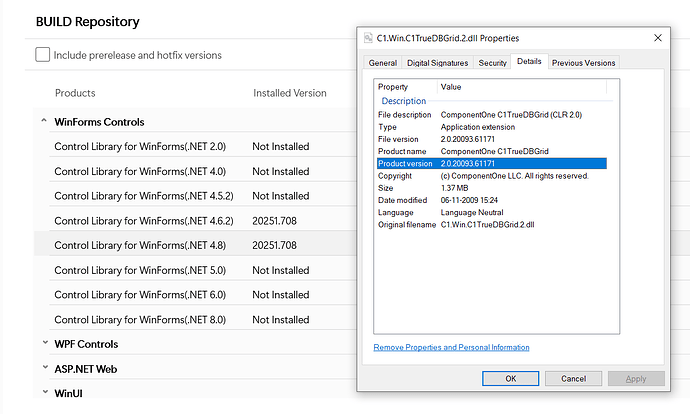Click Not Installed status for .NET 2.0
This screenshot has width=690, height=414.
(x=281, y=146)
